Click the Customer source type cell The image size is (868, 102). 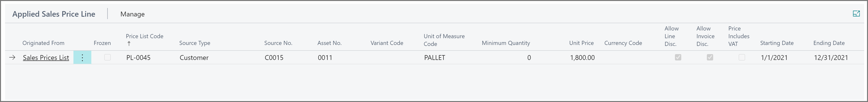tap(194, 58)
